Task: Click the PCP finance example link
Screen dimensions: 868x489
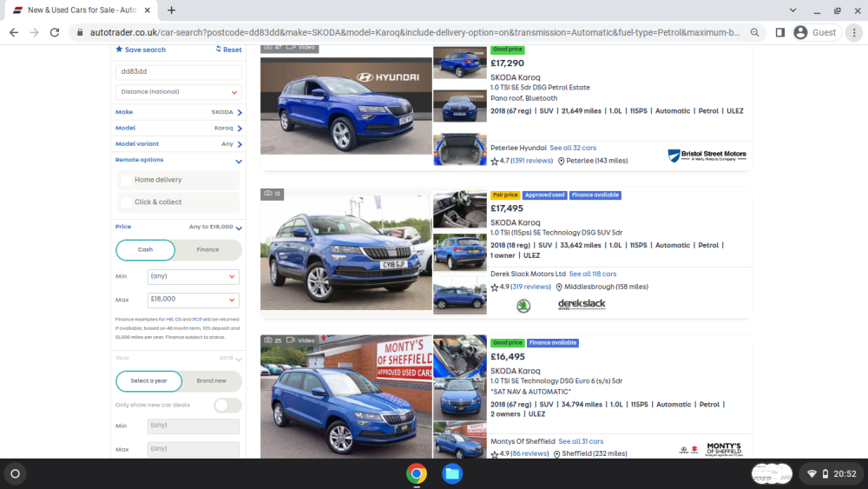Action: (197, 320)
